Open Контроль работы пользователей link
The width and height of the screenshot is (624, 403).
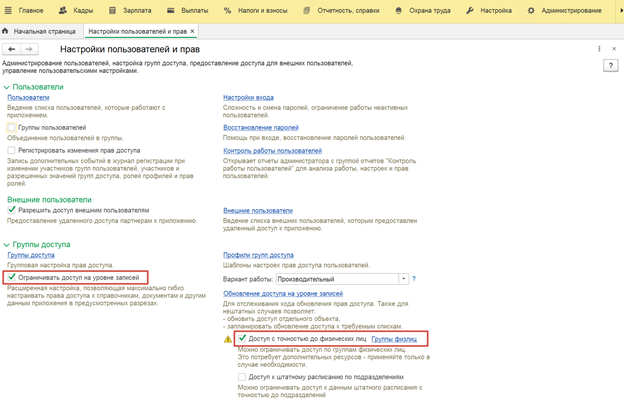pos(272,151)
